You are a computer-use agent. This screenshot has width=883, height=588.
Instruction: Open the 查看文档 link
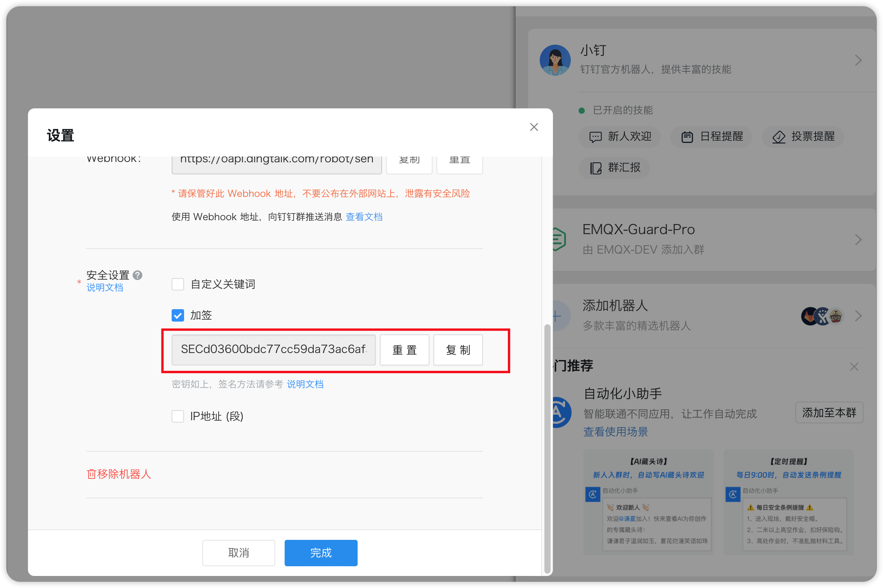(364, 217)
